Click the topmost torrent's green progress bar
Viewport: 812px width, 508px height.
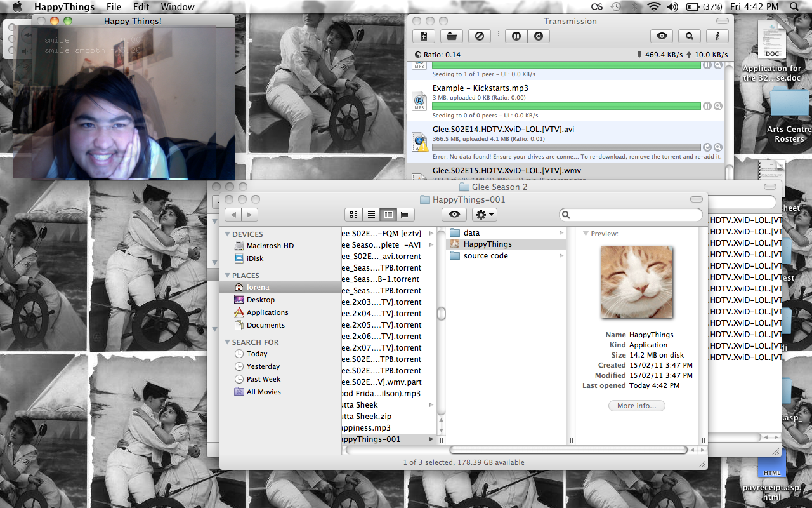(x=566, y=65)
